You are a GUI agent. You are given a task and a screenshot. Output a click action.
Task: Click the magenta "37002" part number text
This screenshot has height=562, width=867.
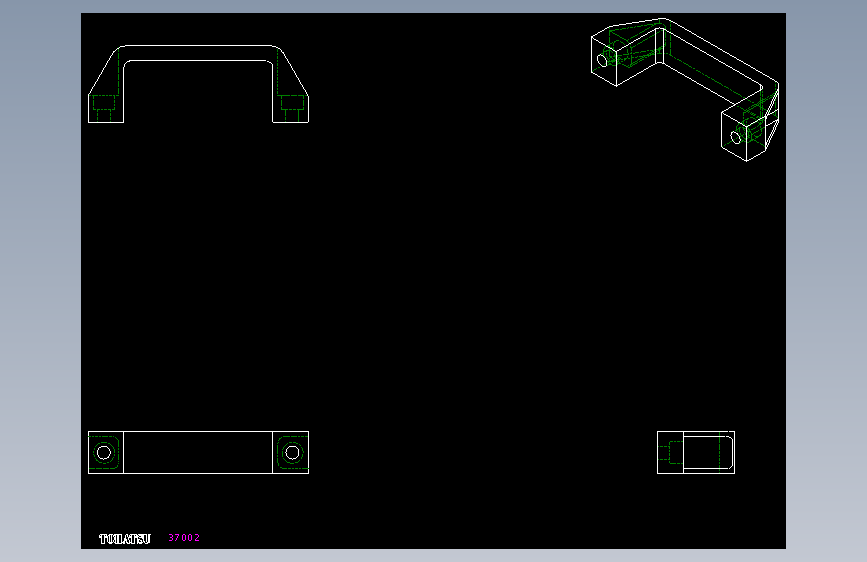point(184,538)
